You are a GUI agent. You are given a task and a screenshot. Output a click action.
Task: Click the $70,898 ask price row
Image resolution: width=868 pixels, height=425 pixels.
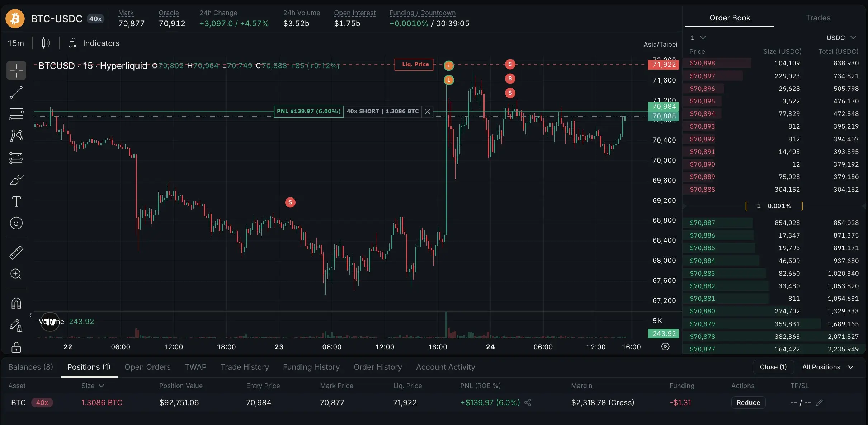point(702,63)
